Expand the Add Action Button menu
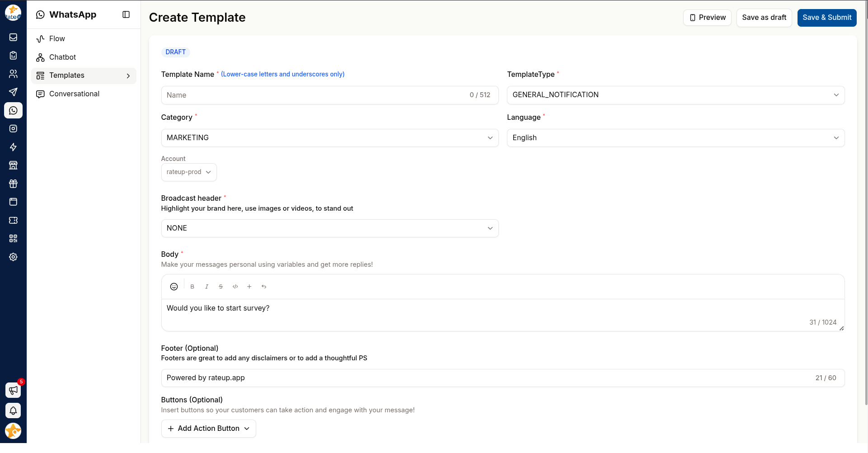The image size is (868, 453). (208, 429)
